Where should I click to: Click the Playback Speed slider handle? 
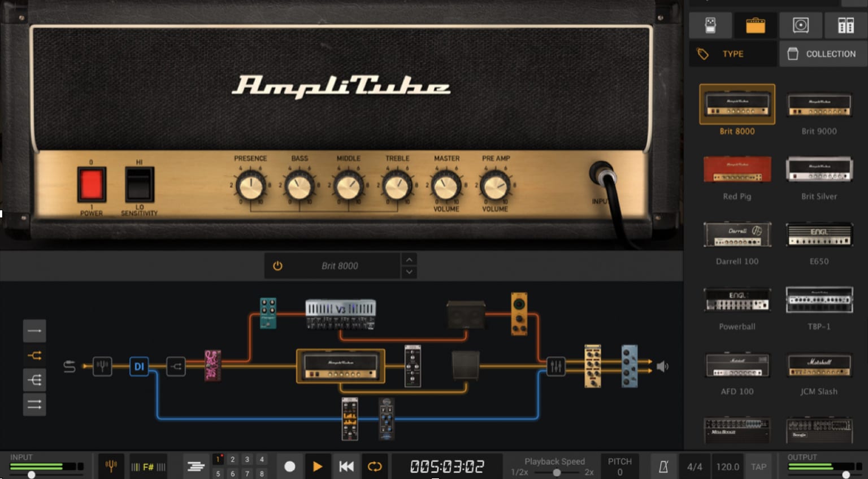click(x=557, y=472)
